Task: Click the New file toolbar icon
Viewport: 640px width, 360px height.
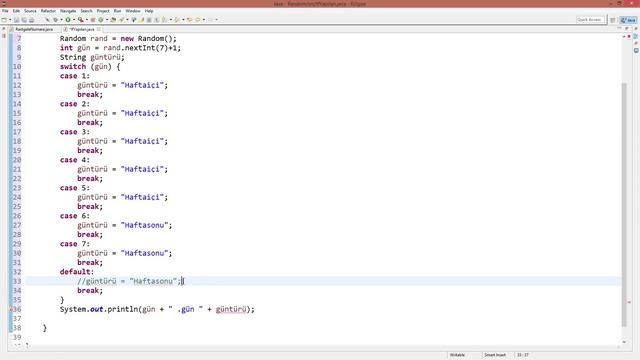Action: tap(4, 20)
